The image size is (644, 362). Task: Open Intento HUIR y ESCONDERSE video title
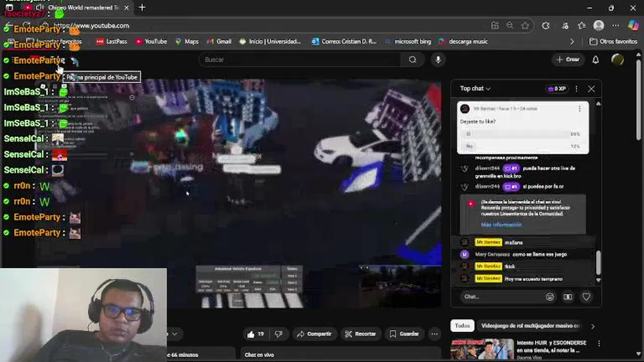pos(552,346)
